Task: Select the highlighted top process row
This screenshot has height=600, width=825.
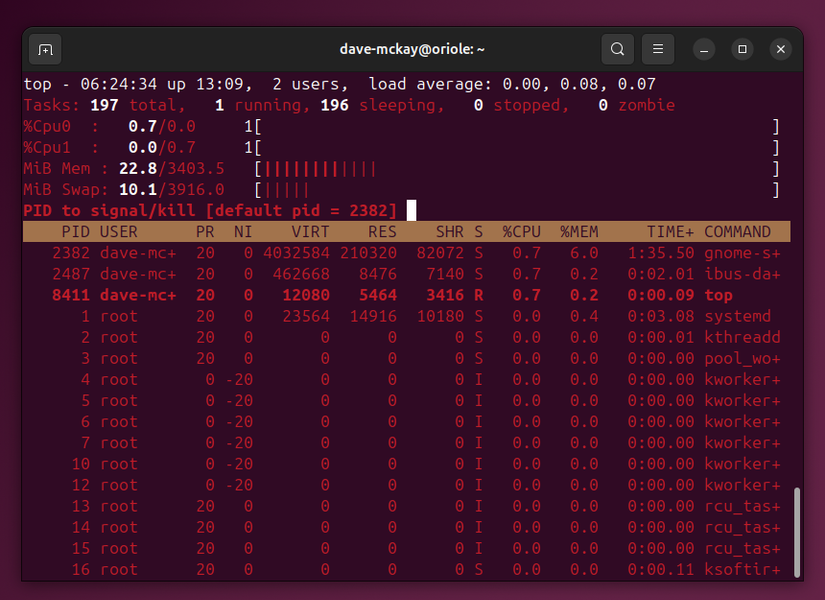Action: click(x=400, y=294)
